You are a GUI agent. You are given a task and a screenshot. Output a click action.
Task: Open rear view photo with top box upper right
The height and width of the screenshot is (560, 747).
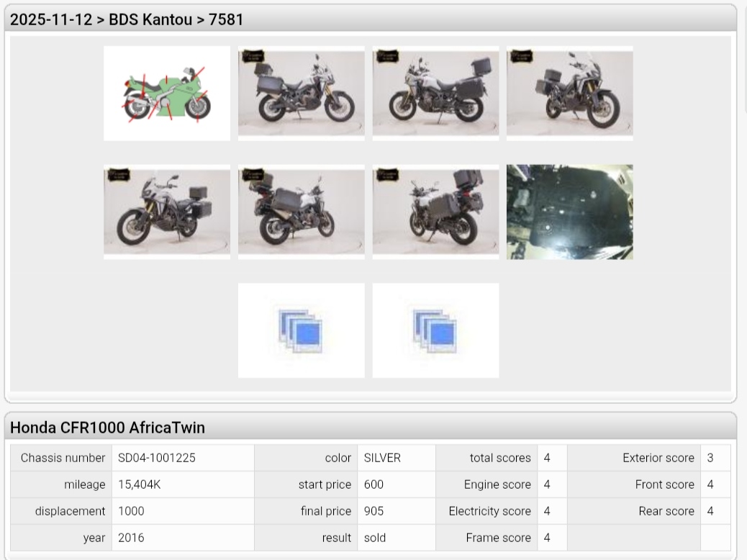coord(435,212)
